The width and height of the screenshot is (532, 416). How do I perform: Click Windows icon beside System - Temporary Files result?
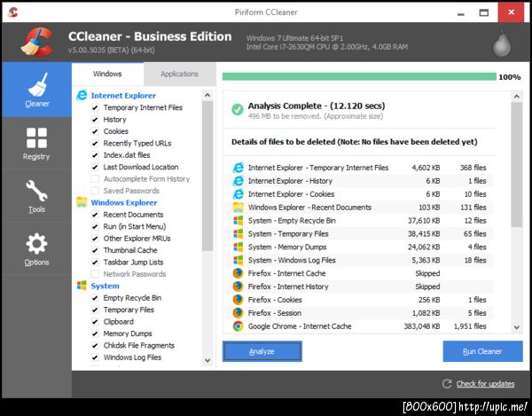pyautogui.click(x=238, y=234)
